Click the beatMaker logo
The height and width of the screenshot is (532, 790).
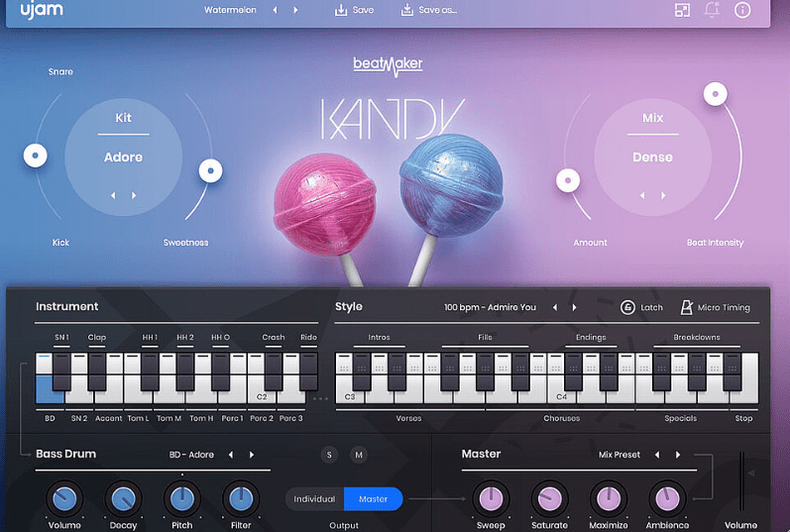tap(388, 66)
